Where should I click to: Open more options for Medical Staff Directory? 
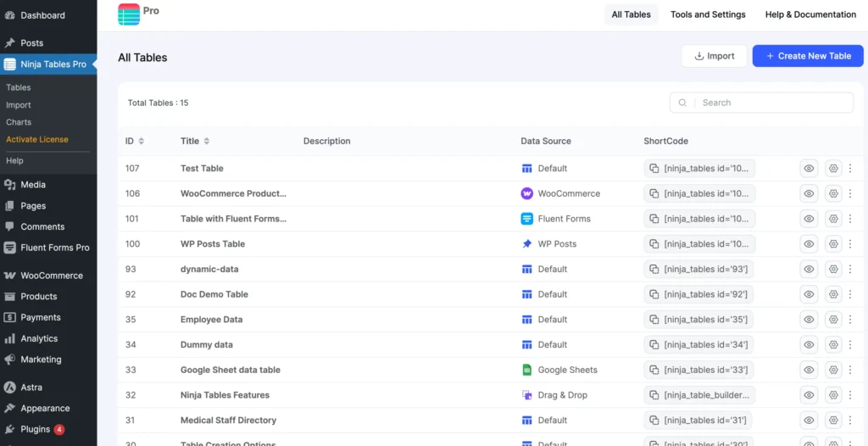point(850,420)
